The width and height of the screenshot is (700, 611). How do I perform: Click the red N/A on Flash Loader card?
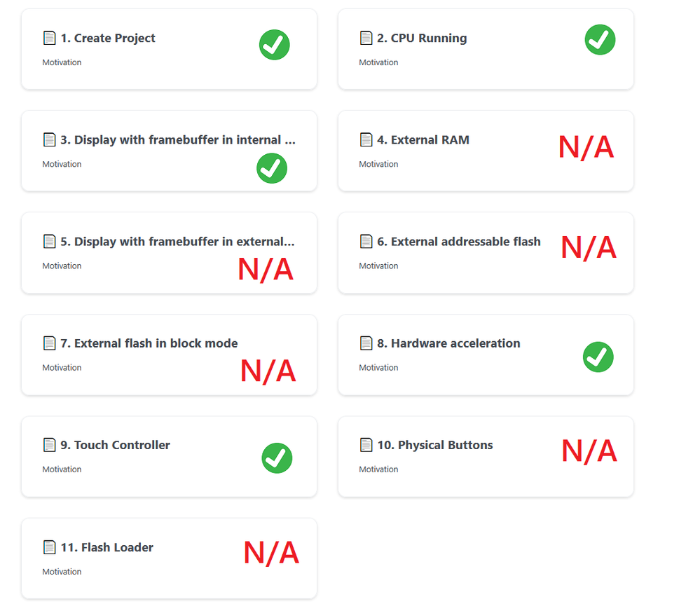point(271,553)
